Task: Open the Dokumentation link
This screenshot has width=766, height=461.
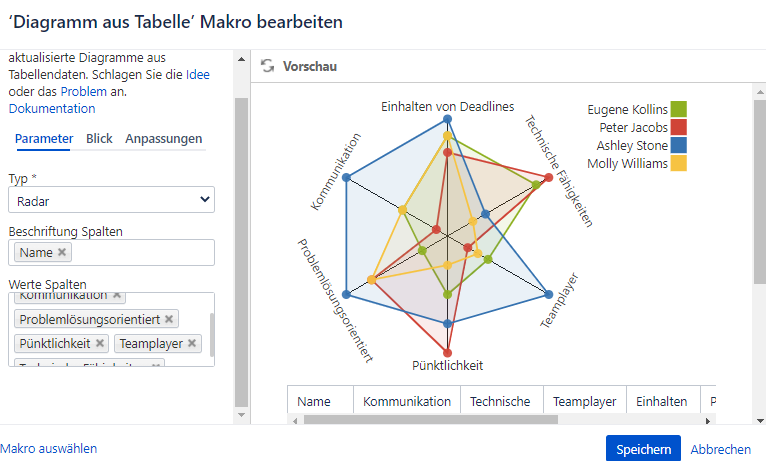Action: pos(52,108)
